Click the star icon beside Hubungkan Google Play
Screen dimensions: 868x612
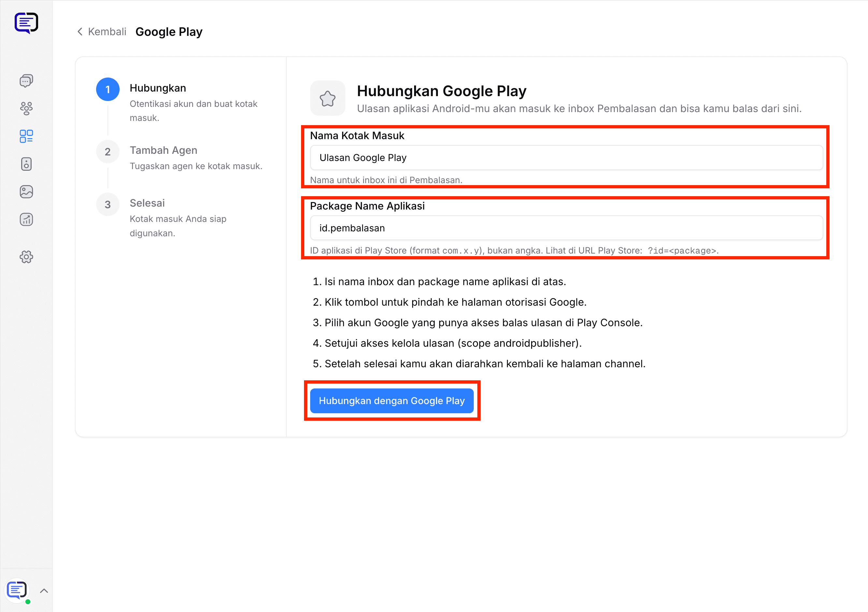(x=328, y=98)
